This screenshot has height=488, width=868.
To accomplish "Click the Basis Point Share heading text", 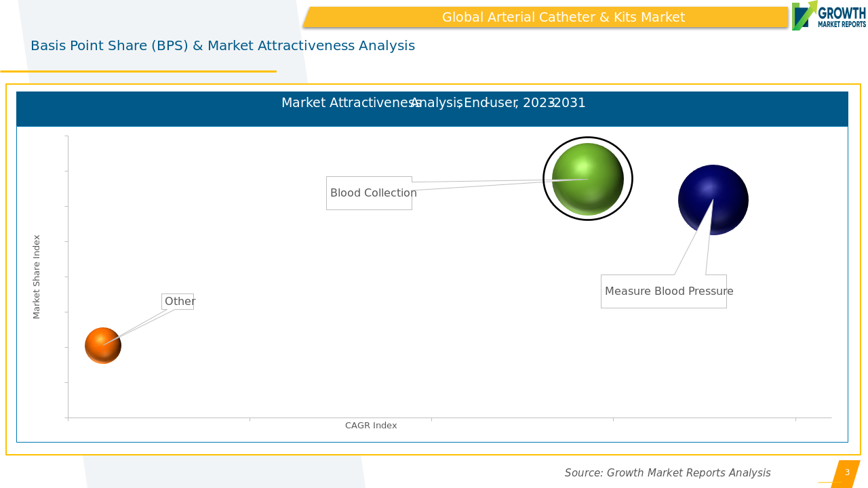I will point(222,46).
